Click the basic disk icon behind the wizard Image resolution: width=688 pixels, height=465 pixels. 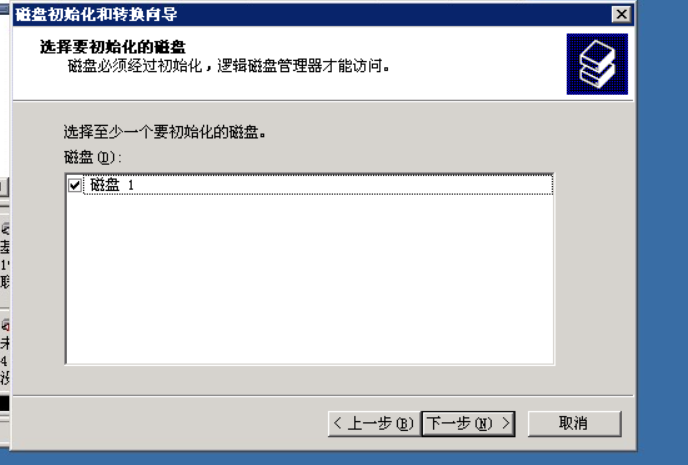pyautogui.click(x=5, y=228)
